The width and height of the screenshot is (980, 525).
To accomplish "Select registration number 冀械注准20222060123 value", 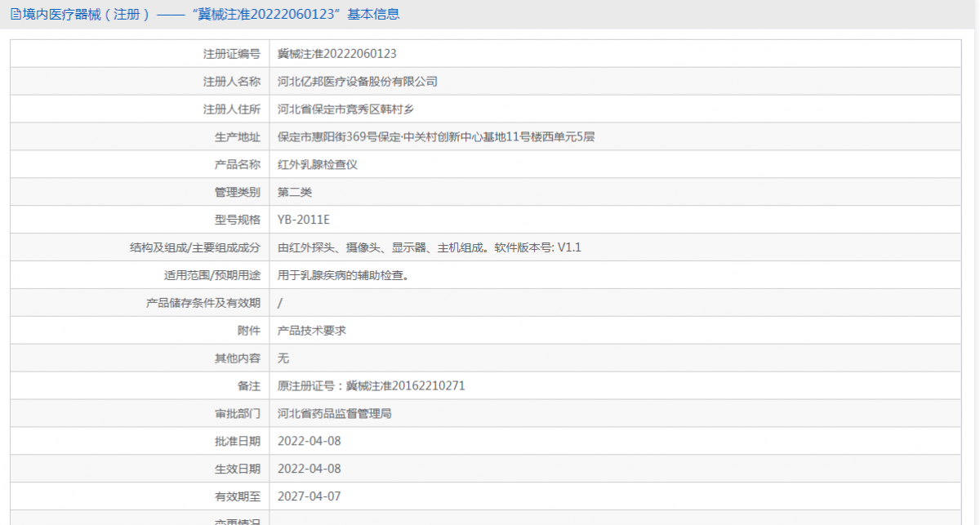I will pyautogui.click(x=337, y=54).
